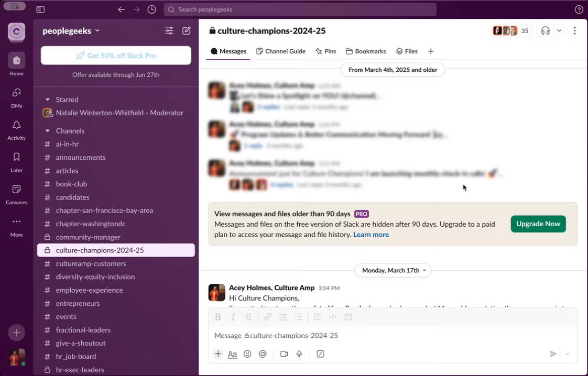588x376 pixels.
Task: Open the peoplegeeks workspace icon
Action: point(16,32)
